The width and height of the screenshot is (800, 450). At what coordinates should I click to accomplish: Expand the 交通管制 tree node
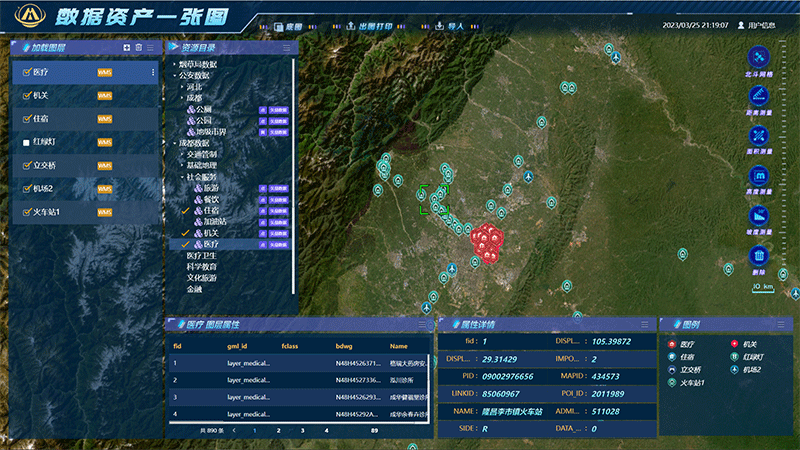(x=182, y=154)
